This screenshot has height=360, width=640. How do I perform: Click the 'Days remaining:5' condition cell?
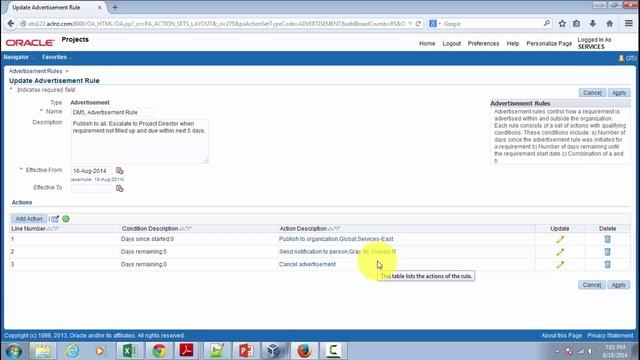(x=144, y=251)
